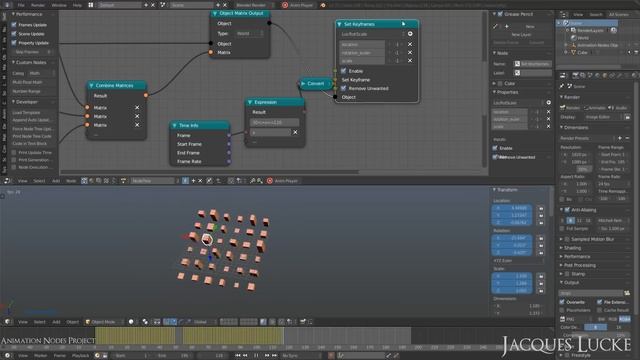Viewport: 640px width, 360px height.
Task: Click jump to start button in timeline
Action: coord(238,356)
